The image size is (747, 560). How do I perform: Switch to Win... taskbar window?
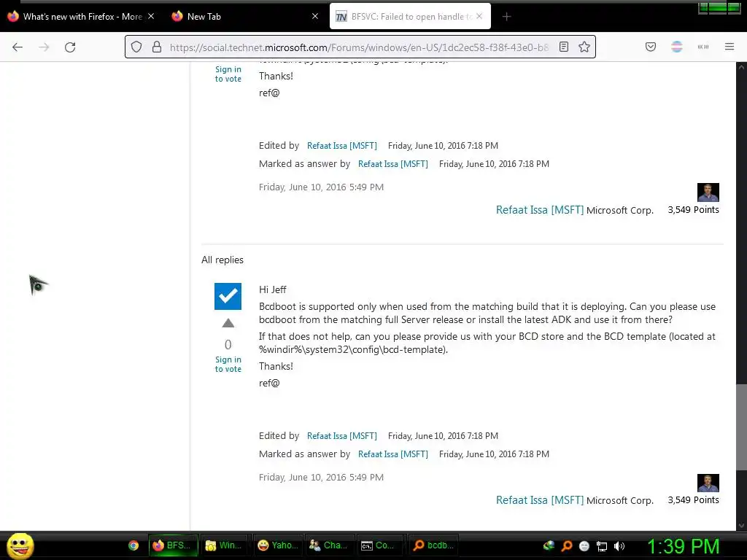(x=224, y=545)
